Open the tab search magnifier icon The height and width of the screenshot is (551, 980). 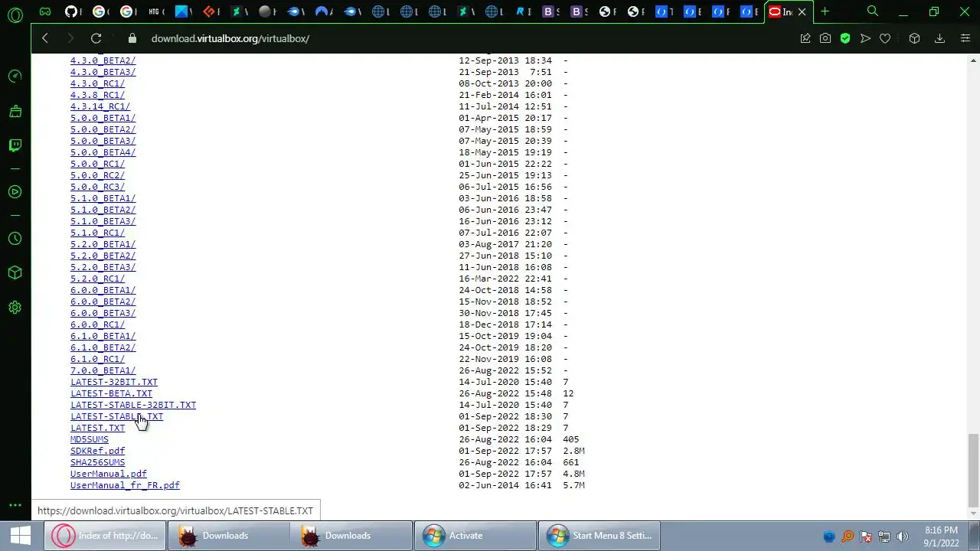tap(873, 11)
